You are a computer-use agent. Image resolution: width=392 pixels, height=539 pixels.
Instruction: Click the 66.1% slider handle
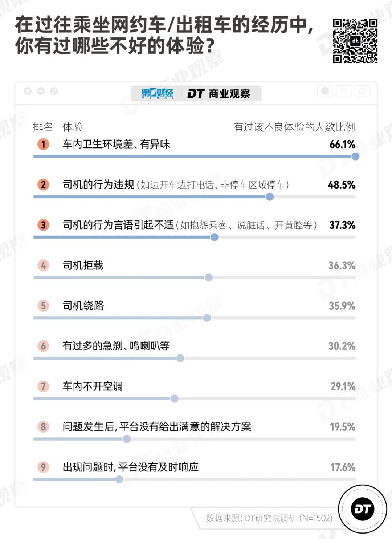355,157
